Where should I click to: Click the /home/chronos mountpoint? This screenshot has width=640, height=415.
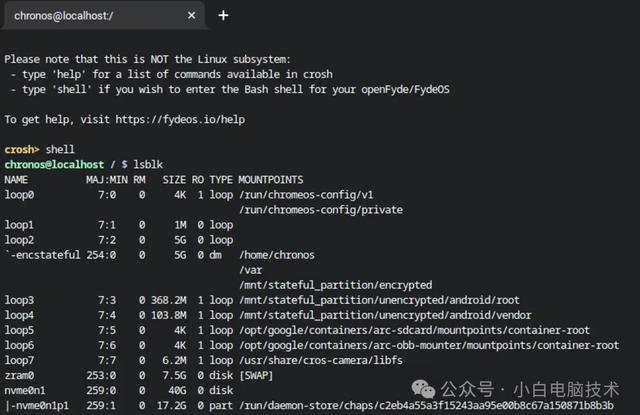point(277,255)
